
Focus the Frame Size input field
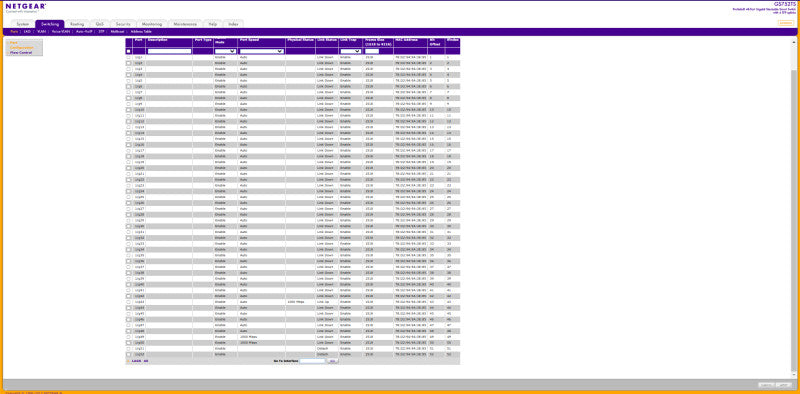coord(372,51)
